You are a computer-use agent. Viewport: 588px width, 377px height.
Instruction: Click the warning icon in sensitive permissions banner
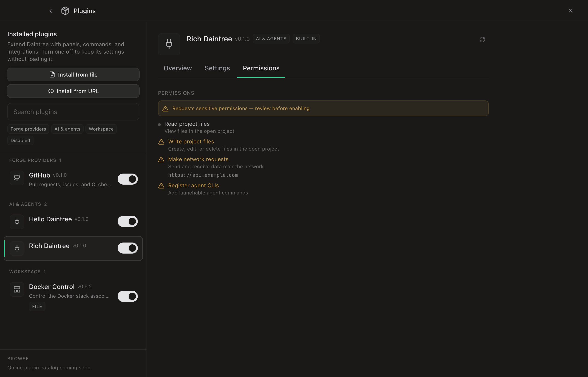[165, 109]
